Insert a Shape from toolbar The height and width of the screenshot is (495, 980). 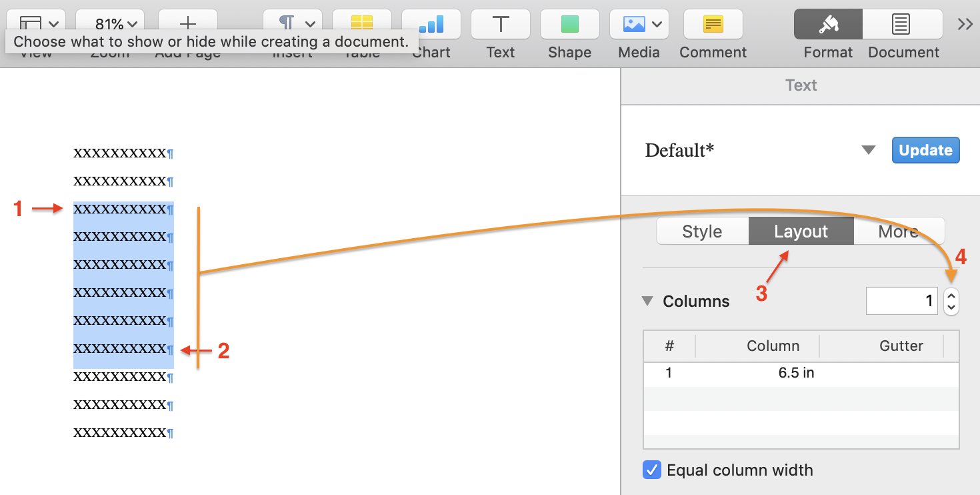(x=569, y=24)
